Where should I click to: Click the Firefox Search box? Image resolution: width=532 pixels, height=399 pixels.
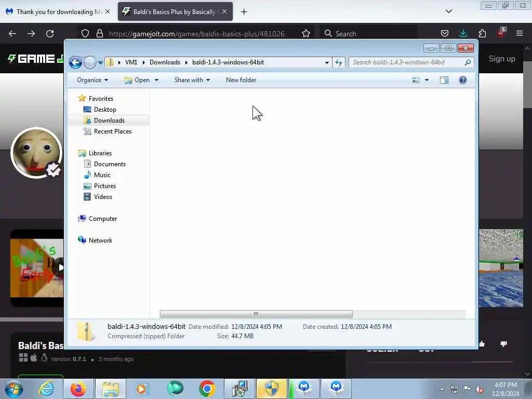coord(368,34)
